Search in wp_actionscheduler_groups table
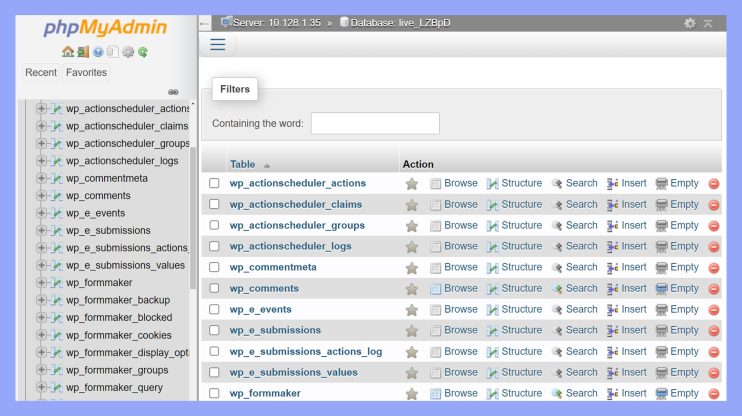The image size is (742, 416). click(575, 225)
